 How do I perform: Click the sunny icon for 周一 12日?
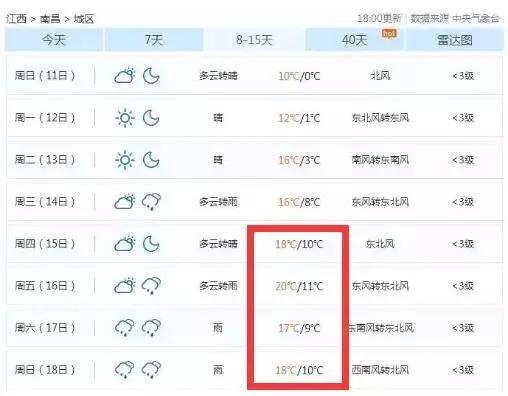coord(125,118)
